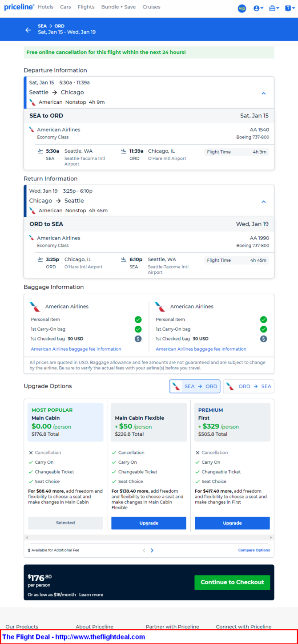The image size is (298, 644).
Task: Click departure Personal Item green checkmark
Action: pos(138,320)
